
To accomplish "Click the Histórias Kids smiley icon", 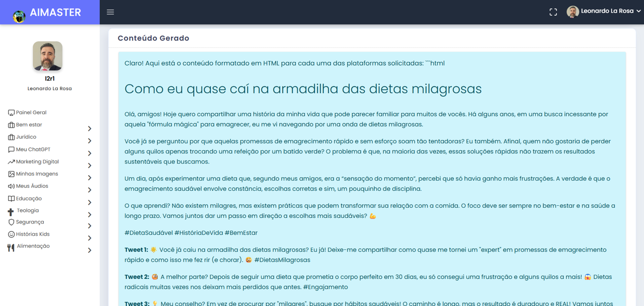I will (11, 234).
